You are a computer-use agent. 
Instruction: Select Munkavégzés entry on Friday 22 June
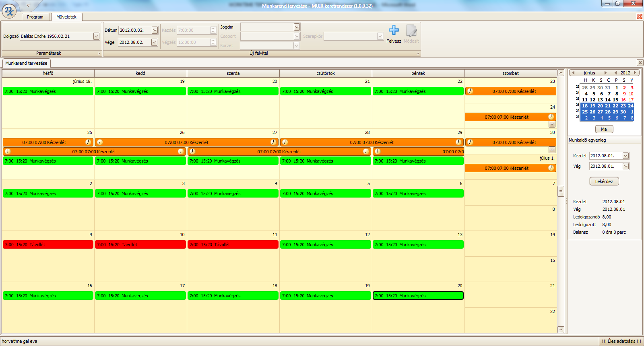(x=418, y=91)
